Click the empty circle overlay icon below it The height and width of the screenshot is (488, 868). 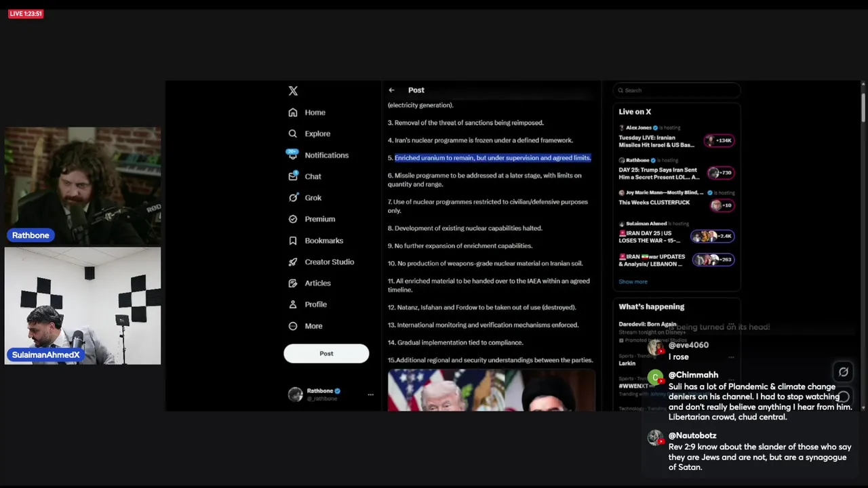tap(844, 396)
